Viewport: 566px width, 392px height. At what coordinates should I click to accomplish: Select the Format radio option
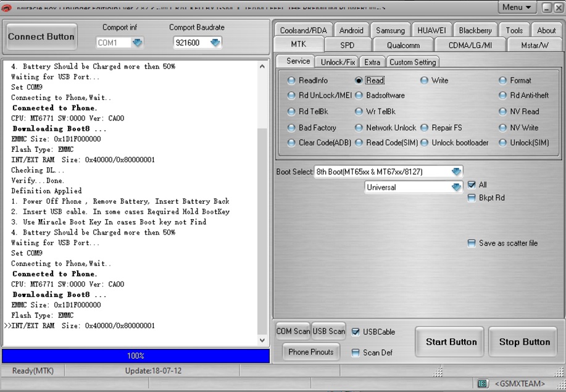515,80
